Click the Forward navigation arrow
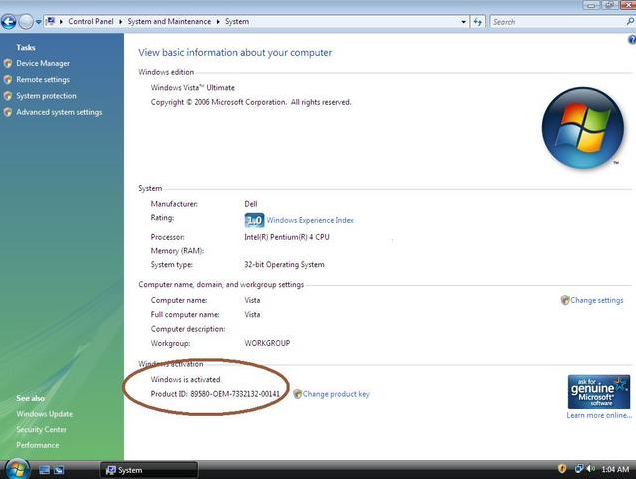Screen dimensions: 636x479 click(26, 21)
